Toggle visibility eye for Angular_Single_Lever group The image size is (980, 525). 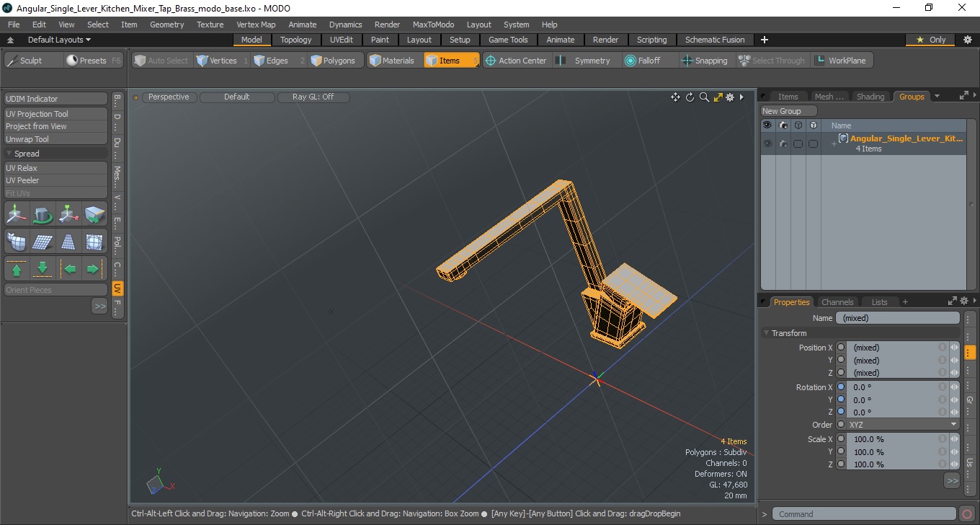[x=767, y=144]
